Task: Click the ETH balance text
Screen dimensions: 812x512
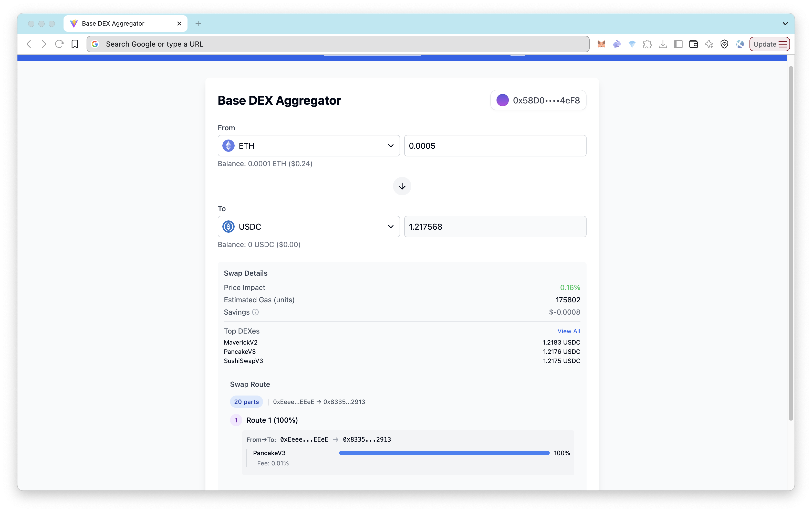Action: (265, 164)
